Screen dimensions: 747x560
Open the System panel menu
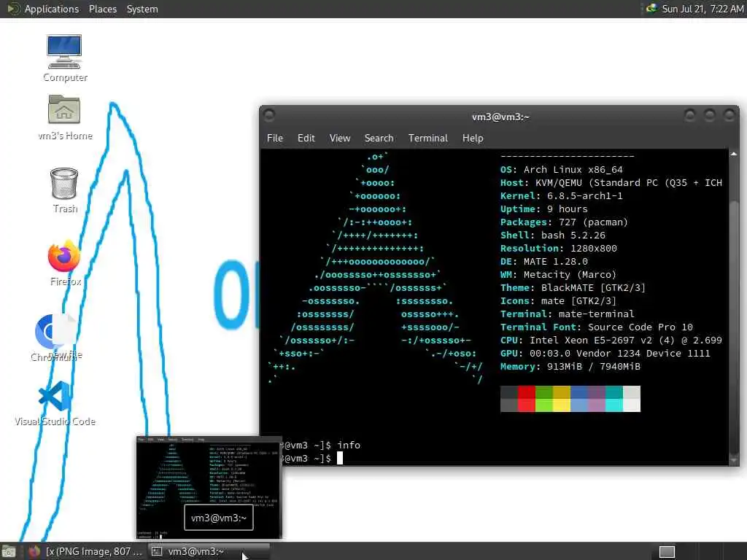[x=142, y=9]
